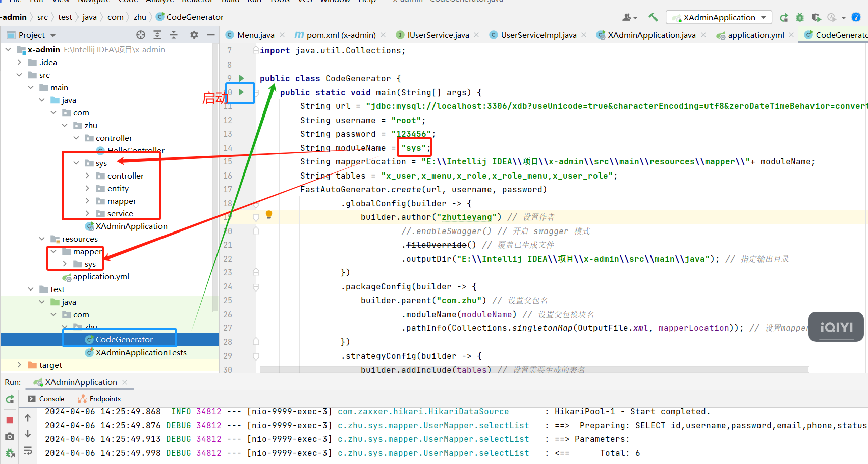Click the Collapse All icon in the Project panel

[174, 35]
